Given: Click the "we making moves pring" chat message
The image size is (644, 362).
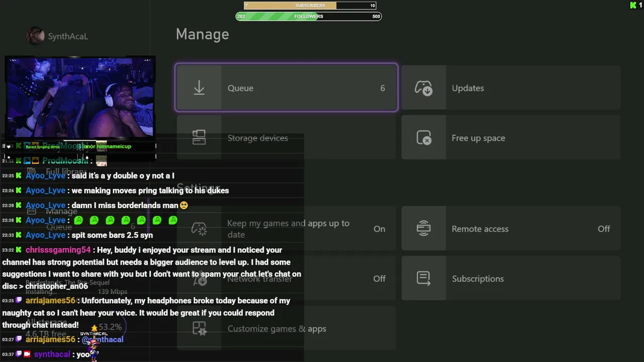Looking at the screenshot, I should 150,191.
